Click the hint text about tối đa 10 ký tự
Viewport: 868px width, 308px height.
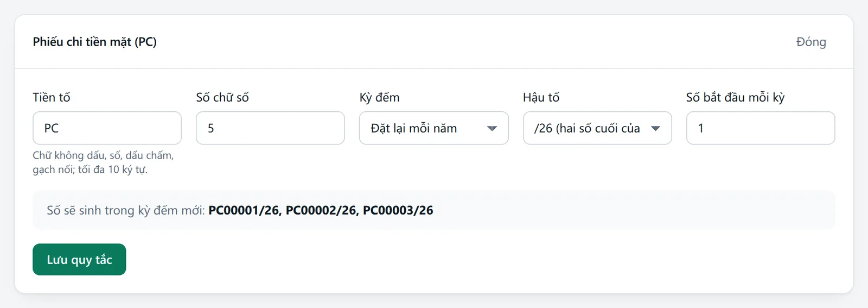[103, 162]
